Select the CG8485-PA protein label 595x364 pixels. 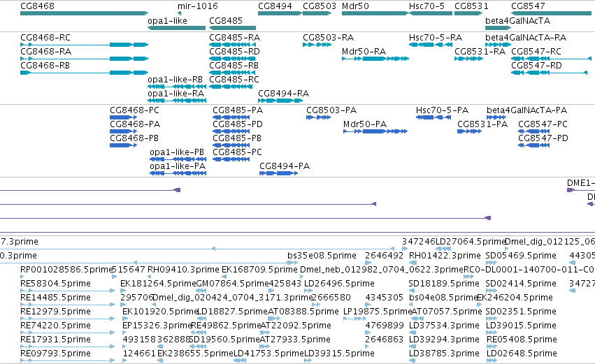tap(238, 110)
